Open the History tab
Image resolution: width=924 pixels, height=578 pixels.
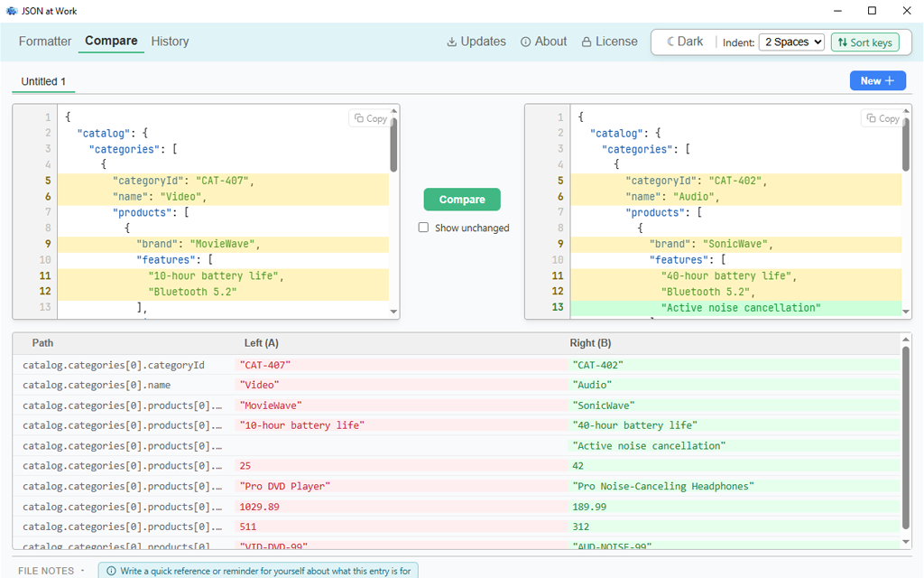[x=170, y=42]
